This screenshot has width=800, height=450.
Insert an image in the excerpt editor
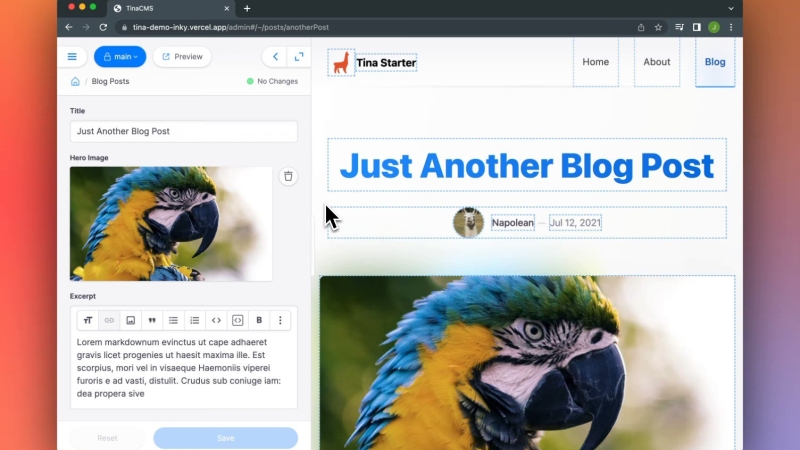coord(130,320)
